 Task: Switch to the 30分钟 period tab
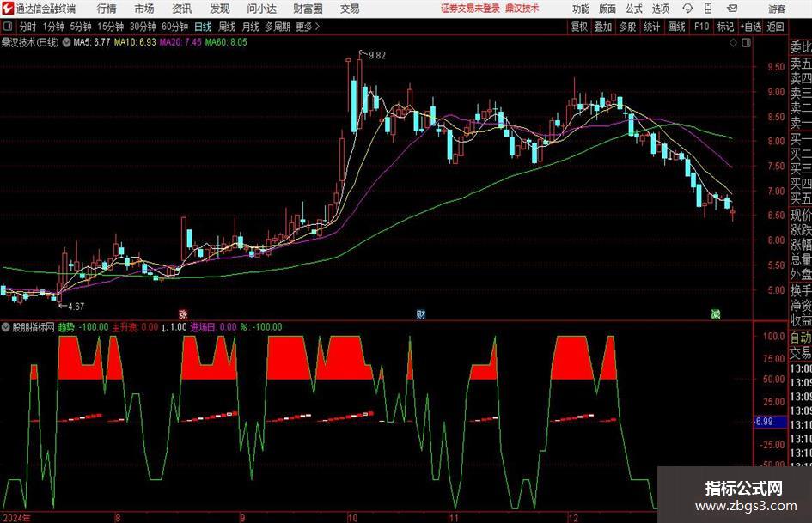coord(143,27)
